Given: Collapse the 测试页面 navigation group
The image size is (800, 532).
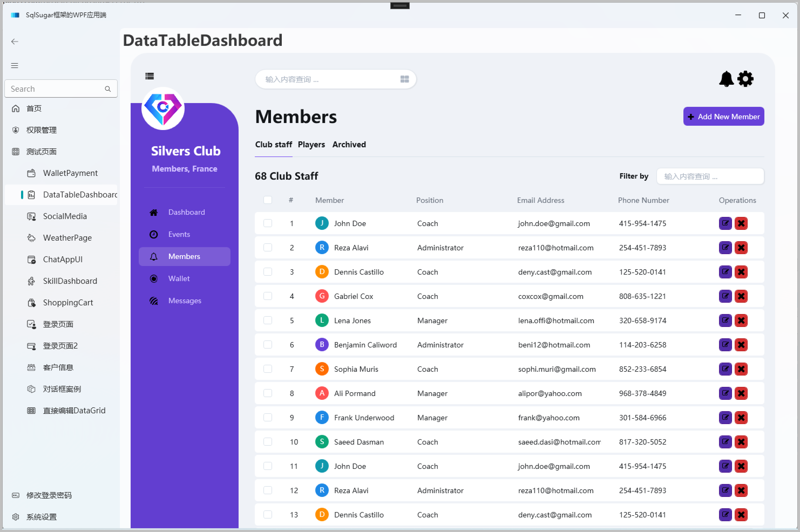Looking at the screenshot, I should (x=41, y=152).
